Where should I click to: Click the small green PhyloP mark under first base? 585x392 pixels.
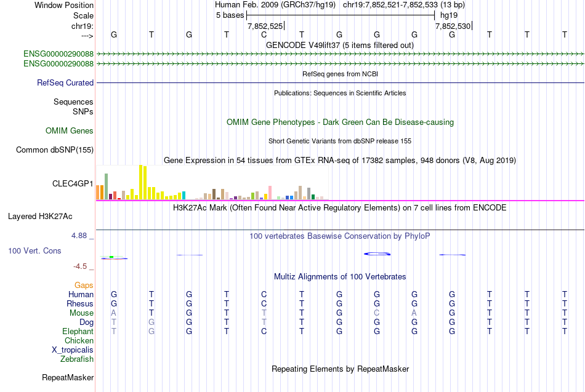(x=111, y=257)
